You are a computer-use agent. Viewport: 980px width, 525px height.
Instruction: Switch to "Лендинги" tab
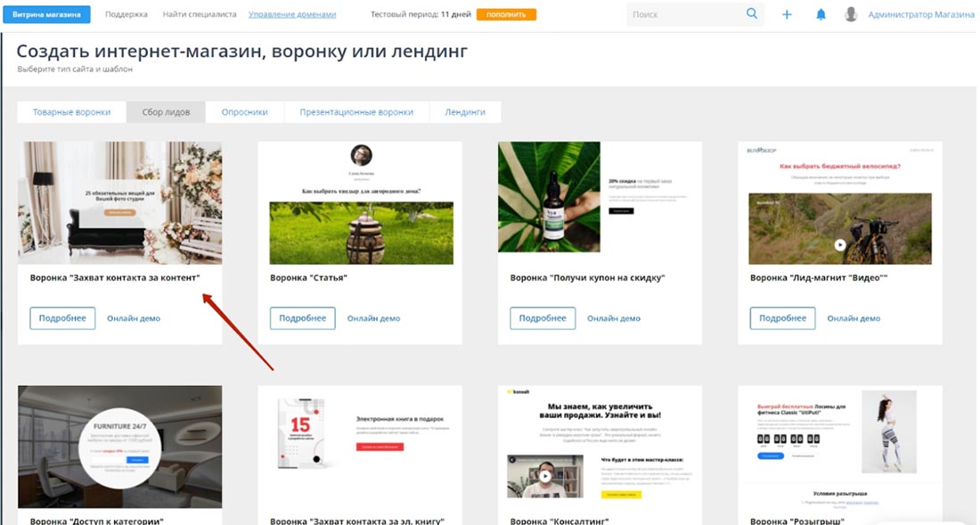[465, 112]
